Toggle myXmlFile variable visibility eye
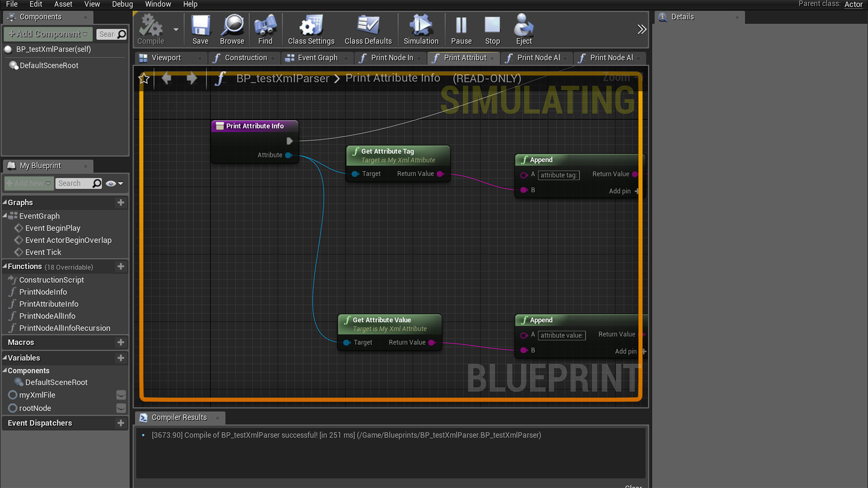This screenshot has height=488, width=868. click(121, 395)
